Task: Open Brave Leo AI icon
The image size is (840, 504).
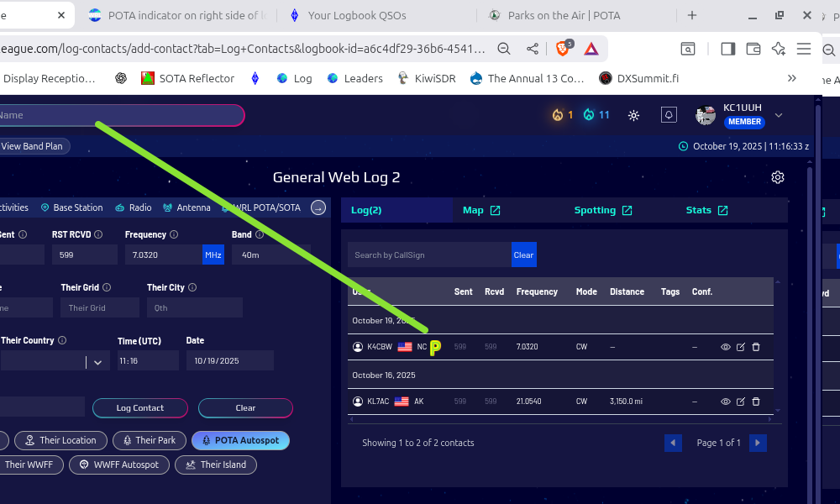Action: pos(779,49)
